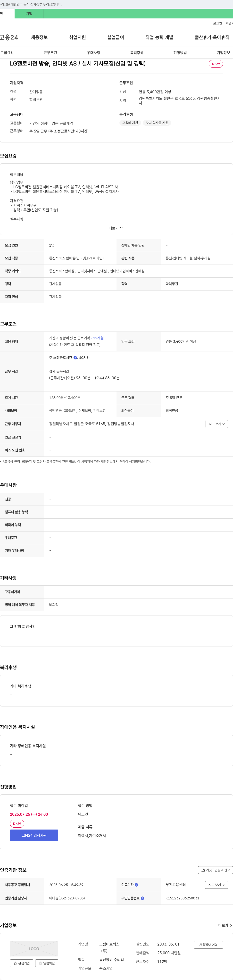Screen dimensions: 233x980
Task: Click the 담당자 이다경(032-320-8903) text
Action: [67, 898]
